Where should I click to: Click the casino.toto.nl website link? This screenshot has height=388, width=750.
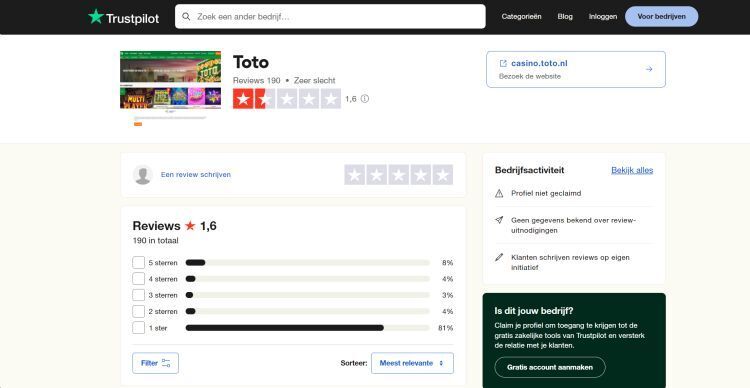tap(539, 63)
